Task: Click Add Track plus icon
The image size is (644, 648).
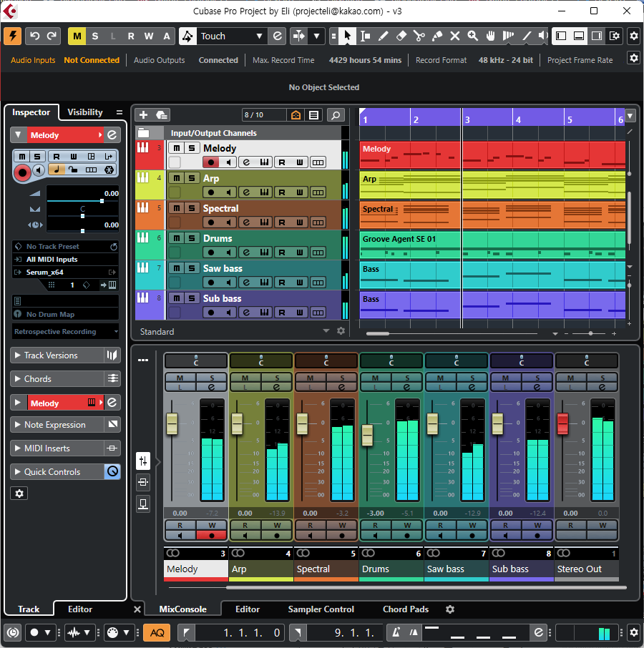Action: point(143,115)
